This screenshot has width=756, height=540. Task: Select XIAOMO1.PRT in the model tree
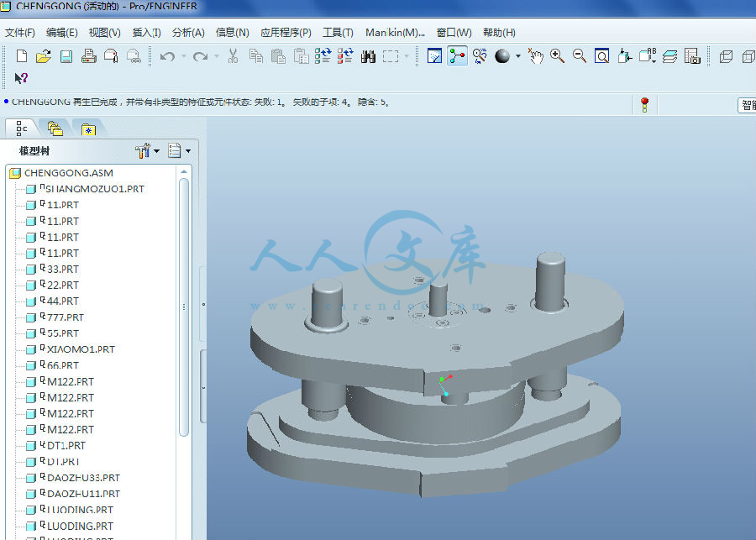tap(71, 349)
